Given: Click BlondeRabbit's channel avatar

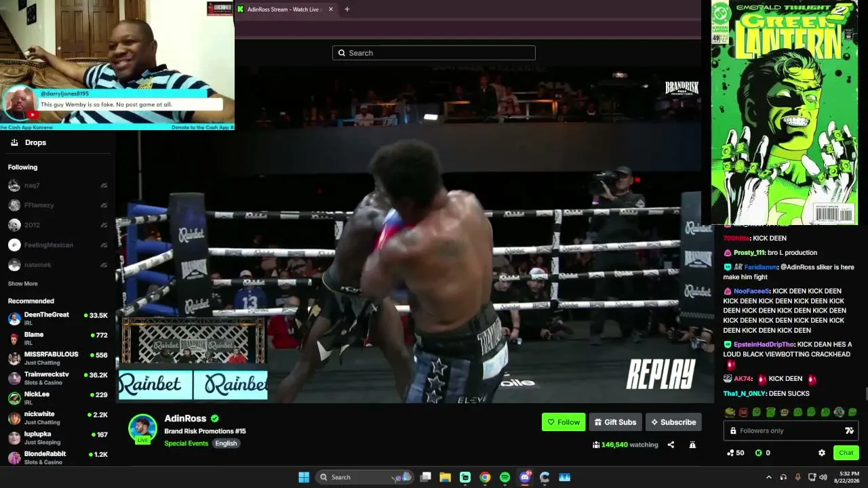Looking at the screenshot, I should [x=14, y=457].
